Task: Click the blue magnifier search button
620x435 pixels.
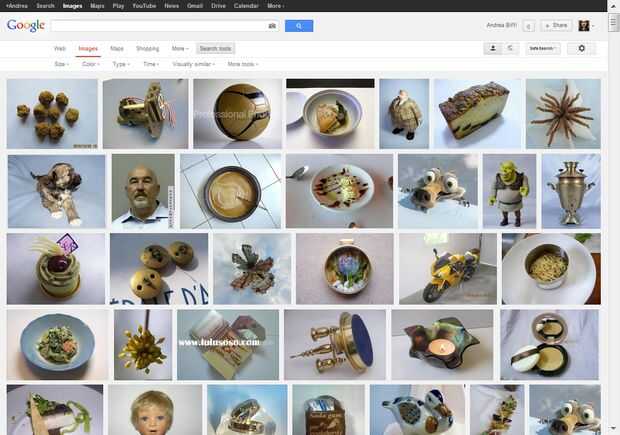Action: (x=299, y=26)
